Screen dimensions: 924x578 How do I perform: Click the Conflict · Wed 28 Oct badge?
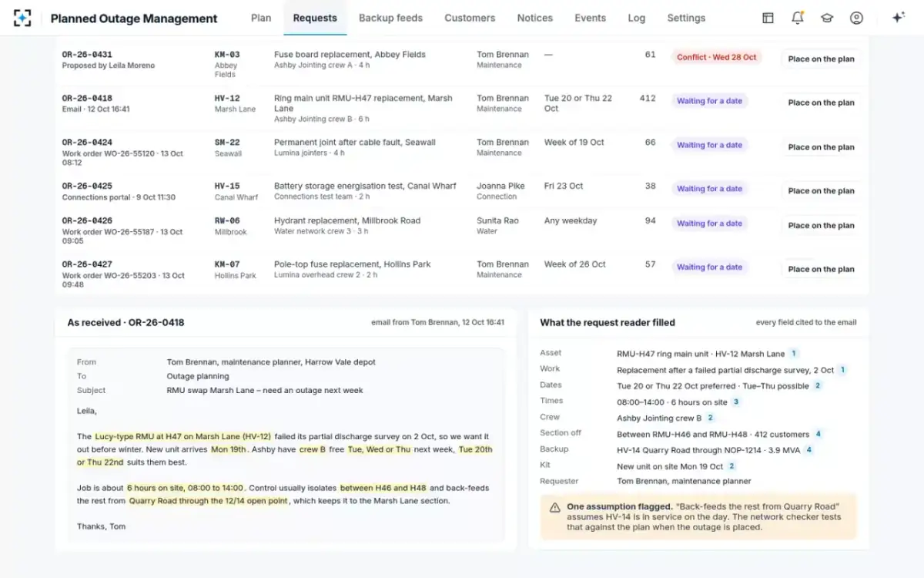[x=716, y=57]
